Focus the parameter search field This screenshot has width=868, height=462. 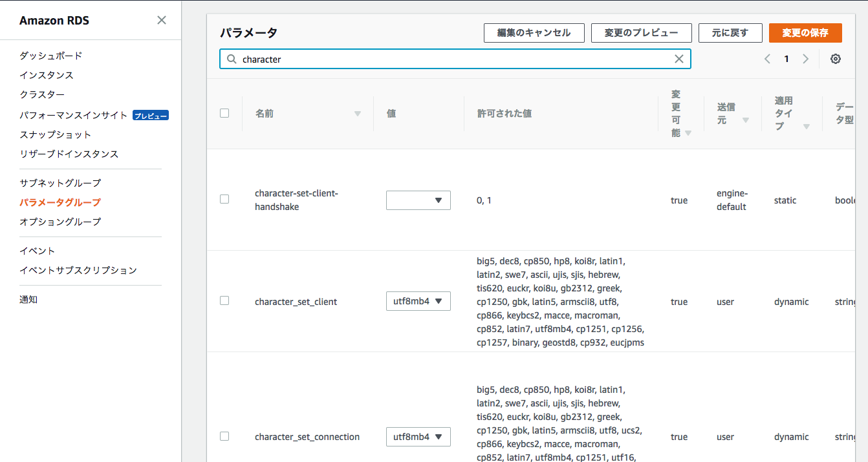click(455, 59)
